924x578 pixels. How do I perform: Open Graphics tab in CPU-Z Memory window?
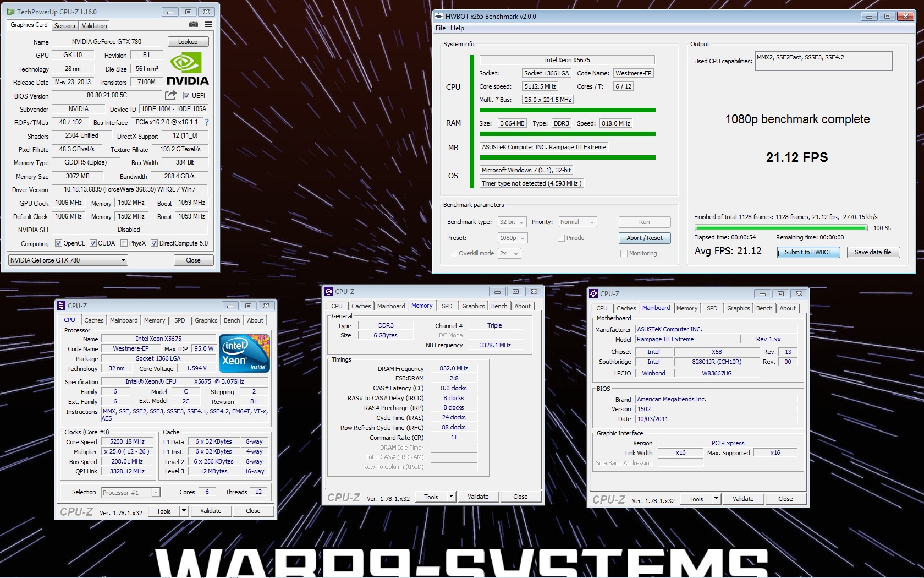coord(474,306)
